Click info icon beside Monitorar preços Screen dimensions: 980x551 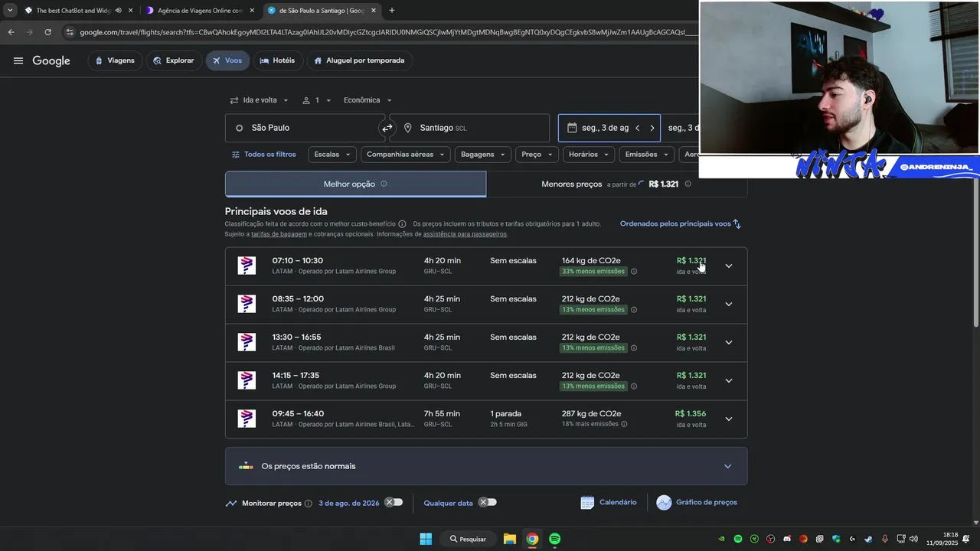click(x=308, y=504)
